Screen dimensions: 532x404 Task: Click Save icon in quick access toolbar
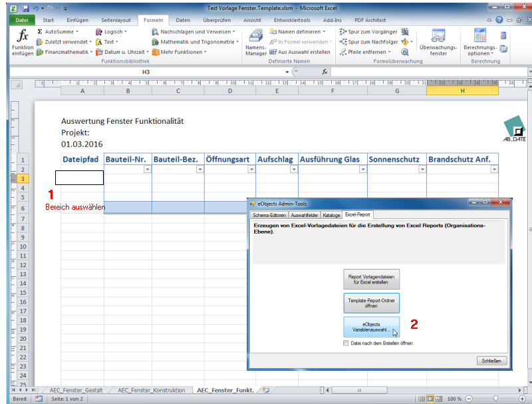[26, 8]
